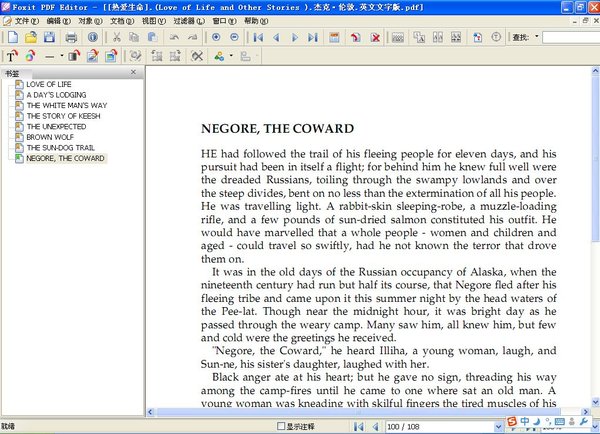Click the crossed tools icon in second toolbar
600x434 pixels.
tap(197, 56)
